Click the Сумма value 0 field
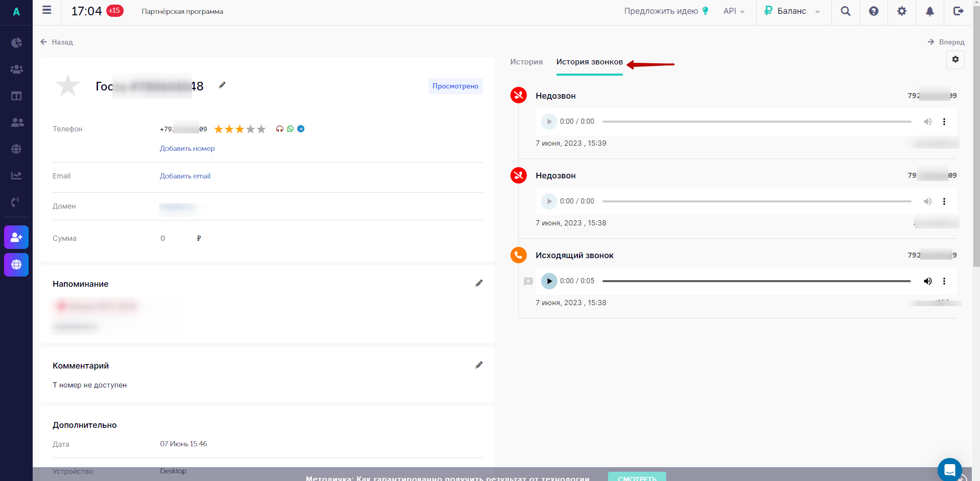 tap(163, 238)
